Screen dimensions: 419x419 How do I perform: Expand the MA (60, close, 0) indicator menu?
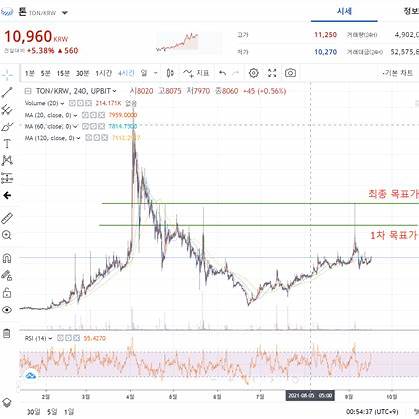[75, 126]
